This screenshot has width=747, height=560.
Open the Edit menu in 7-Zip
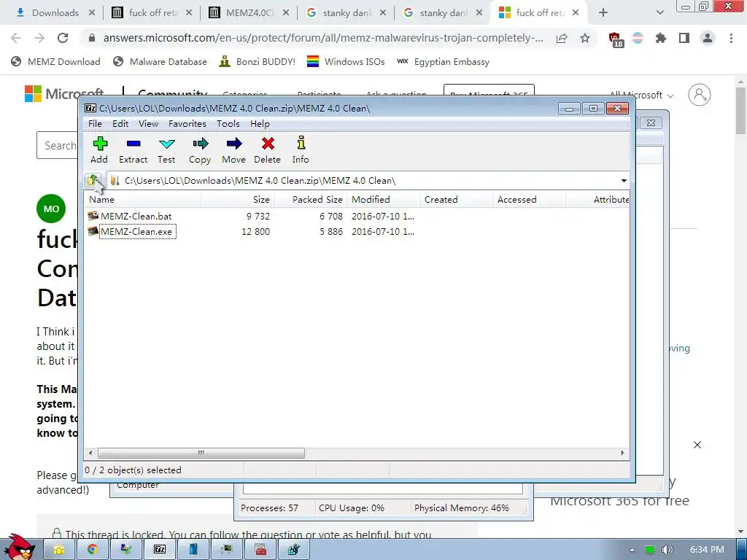120,124
